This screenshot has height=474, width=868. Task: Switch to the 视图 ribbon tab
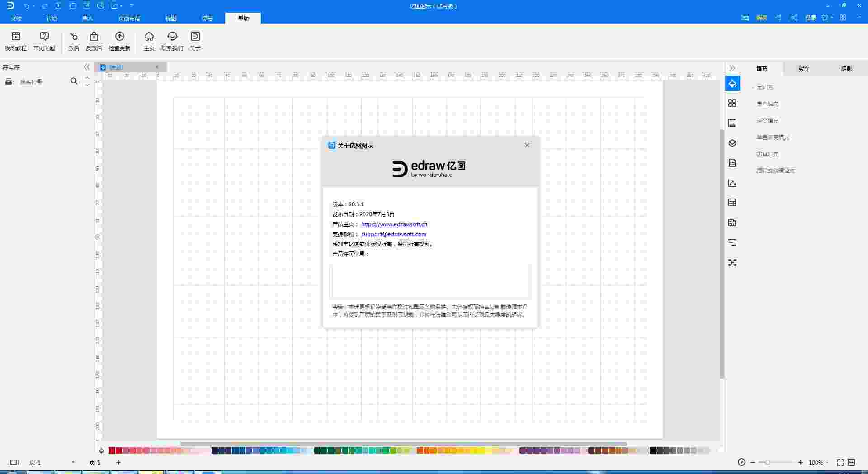pyautogui.click(x=171, y=18)
